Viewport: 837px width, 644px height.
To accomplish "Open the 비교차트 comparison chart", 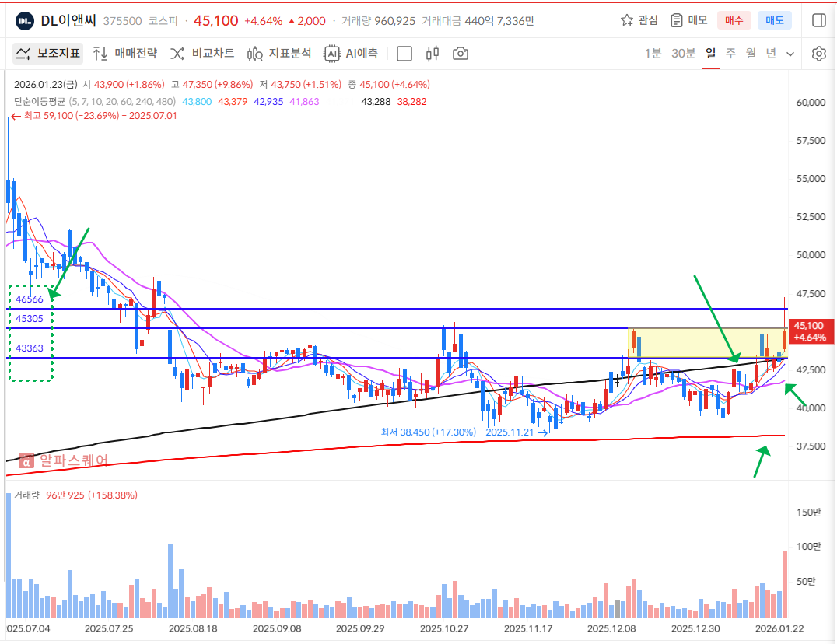I will tap(202, 54).
